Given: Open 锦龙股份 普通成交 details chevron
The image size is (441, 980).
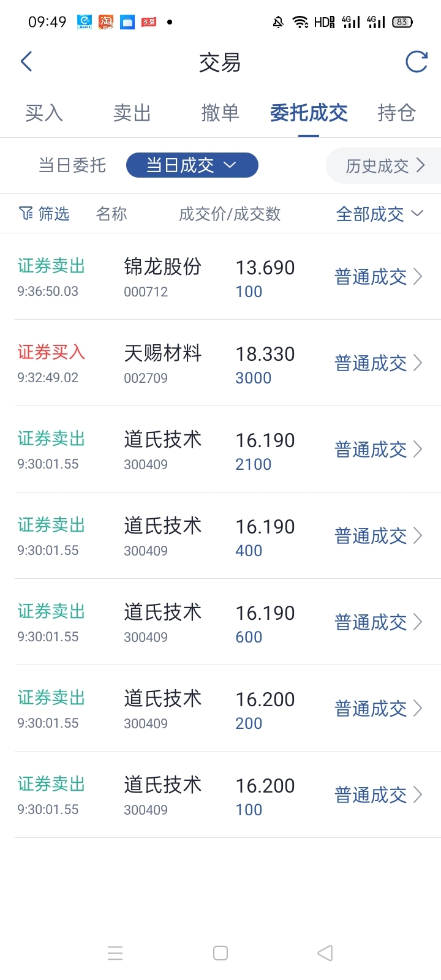Looking at the screenshot, I should 418,277.
